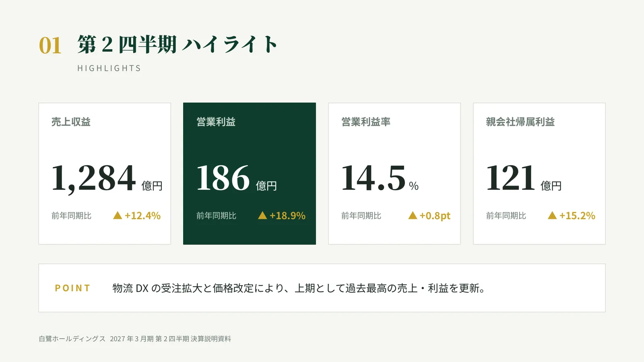
Task: Click the 億円 unit next to 121
Action: coord(551,186)
